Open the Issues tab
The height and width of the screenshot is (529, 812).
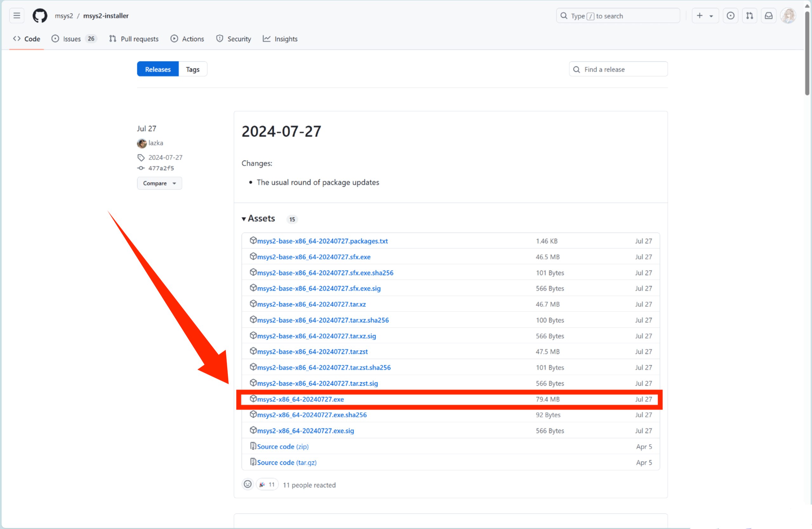(74, 39)
